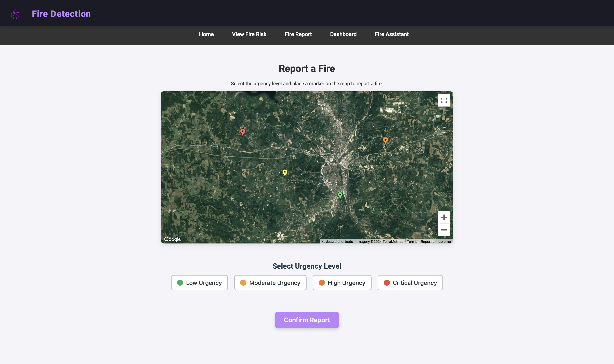Click Report a map error link
This screenshot has width=614, height=364.
point(436,242)
